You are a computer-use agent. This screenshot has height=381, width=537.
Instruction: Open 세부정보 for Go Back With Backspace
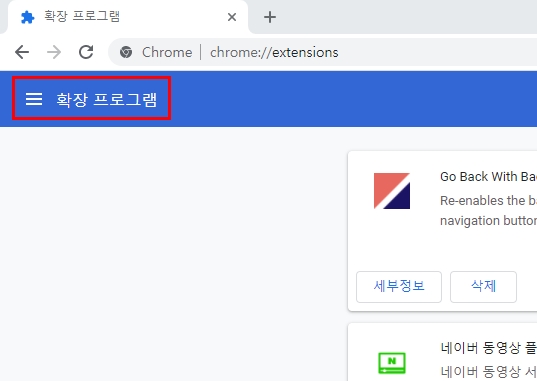(x=399, y=286)
